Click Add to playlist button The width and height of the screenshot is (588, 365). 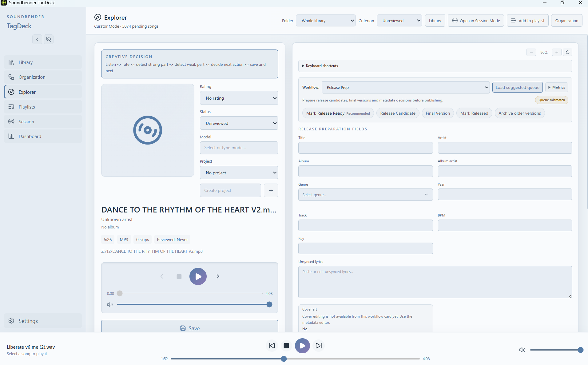[x=527, y=21]
